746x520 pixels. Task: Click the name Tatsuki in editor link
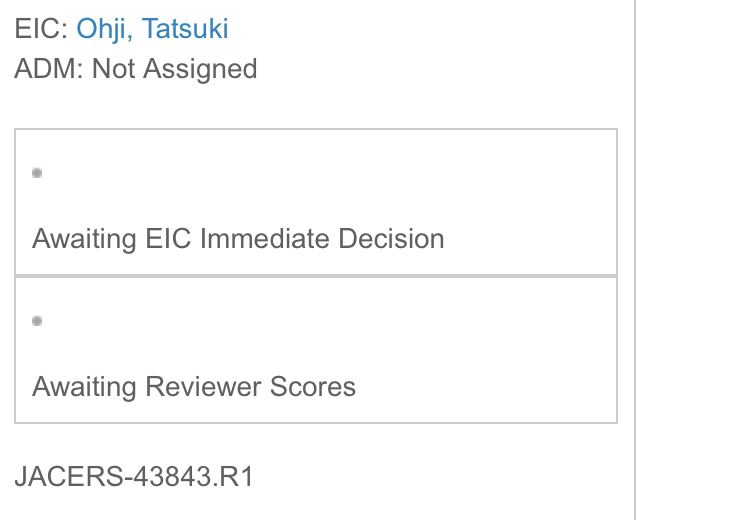point(186,28)
